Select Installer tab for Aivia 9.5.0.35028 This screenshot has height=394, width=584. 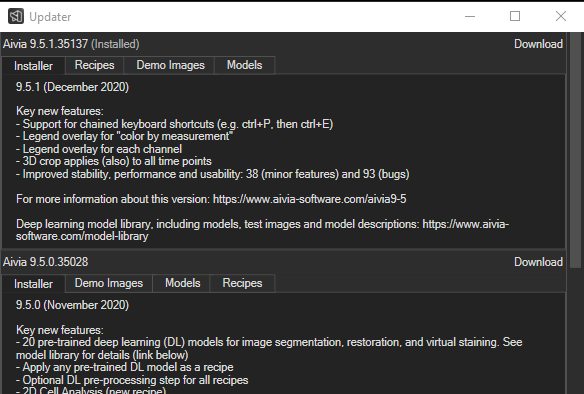point(34,284)
